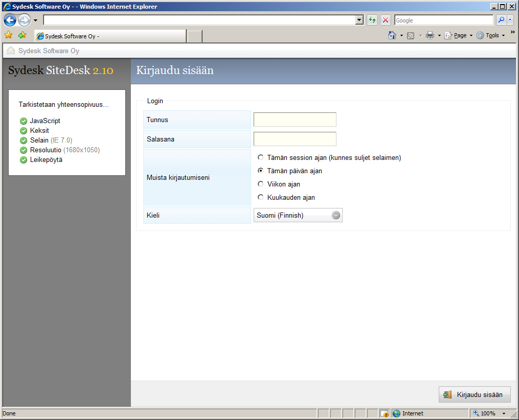Screen dimensions: 519x420
Task: Click the address bar field
Action: [x=199, y=20]
